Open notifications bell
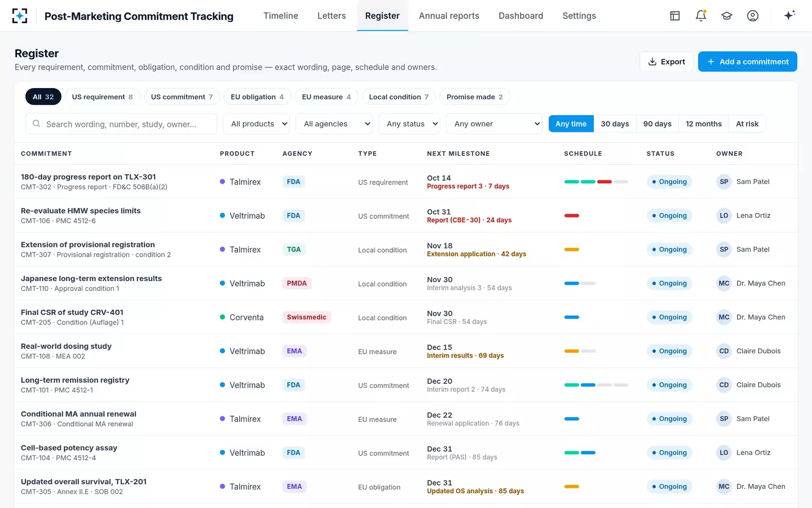Image resolution: width=812 pixels, height=508 pixels. click(701, 16)
